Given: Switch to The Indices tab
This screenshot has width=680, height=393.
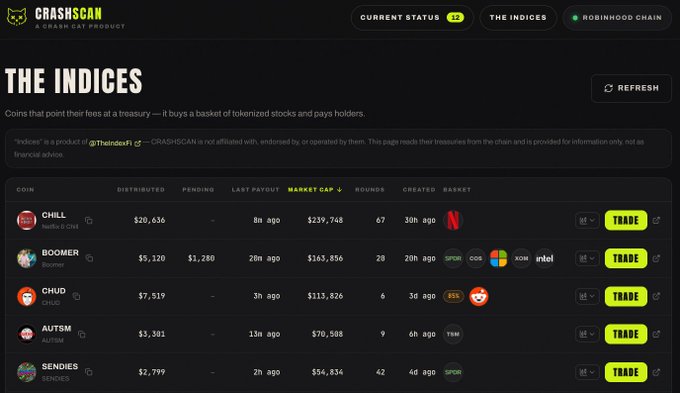Looking at the screenshot, I should coord(518,18).
